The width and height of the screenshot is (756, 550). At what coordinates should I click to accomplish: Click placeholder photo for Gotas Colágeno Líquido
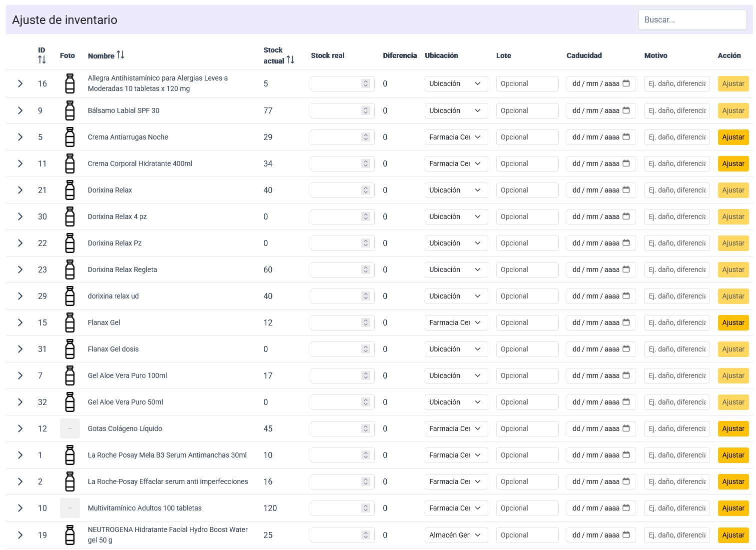pyautogui.click(x=70, y=428)
